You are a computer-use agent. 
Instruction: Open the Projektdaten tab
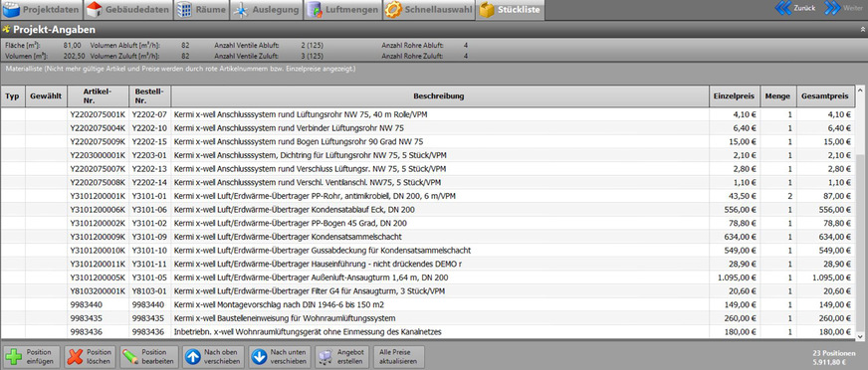point(42,10)
